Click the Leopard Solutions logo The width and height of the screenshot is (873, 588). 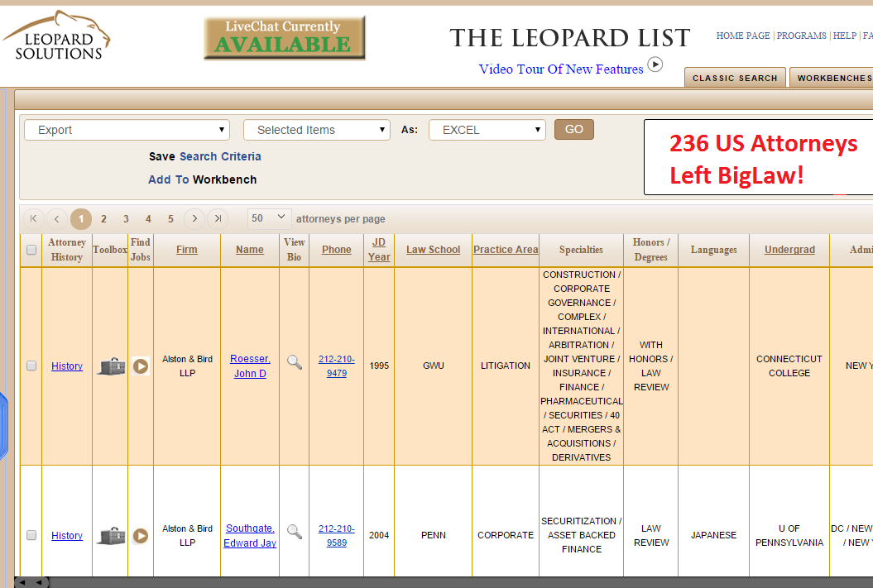(x=56, y=36)
